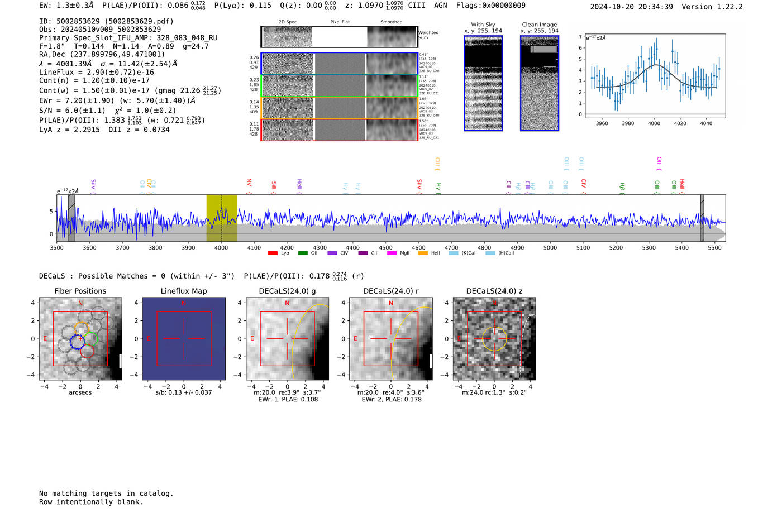Click the λ = 4001.39Å wavelength line
This screenshot has height=532, width=782.
click(x=108, y=64)
